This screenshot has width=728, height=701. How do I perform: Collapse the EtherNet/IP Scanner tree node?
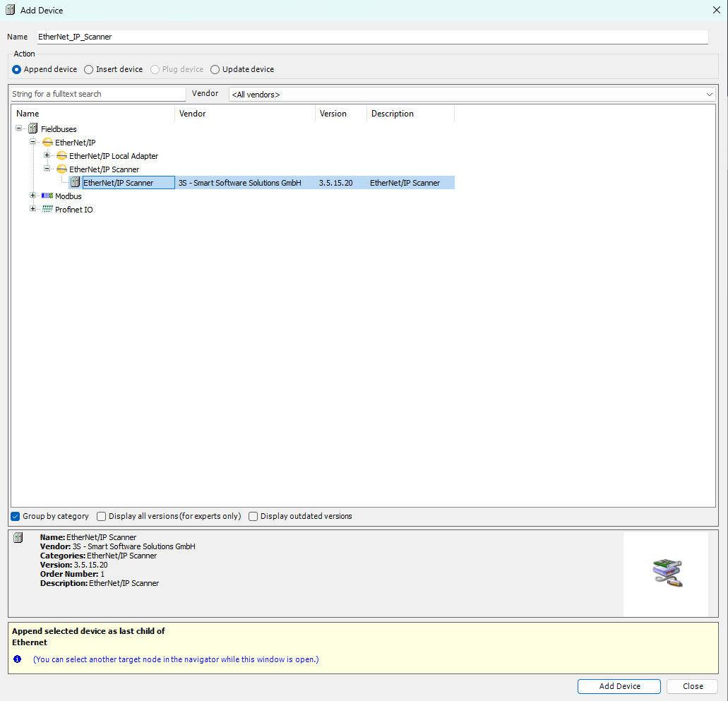47,169
